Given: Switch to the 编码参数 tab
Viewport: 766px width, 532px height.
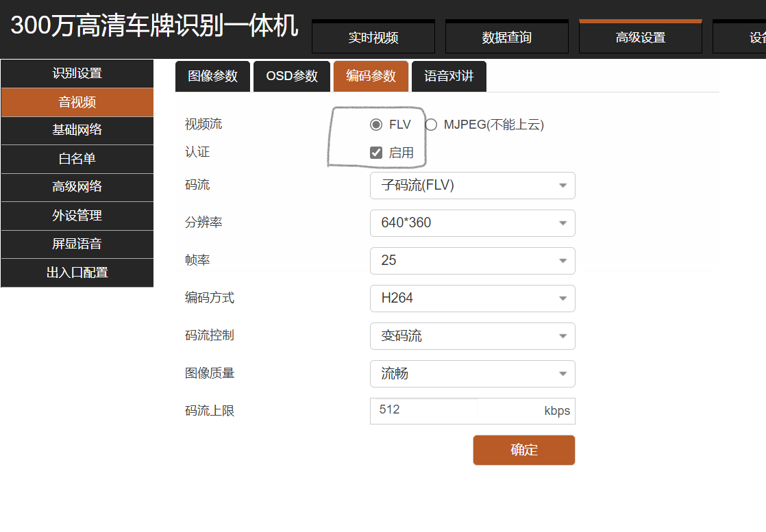Looking at the screenshot, I should coord(371,76).
